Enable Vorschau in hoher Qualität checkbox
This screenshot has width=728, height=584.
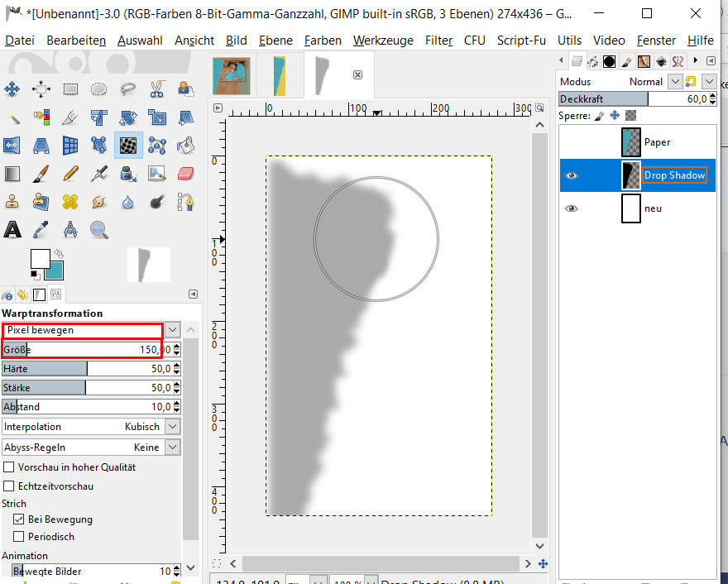point(10,467)
